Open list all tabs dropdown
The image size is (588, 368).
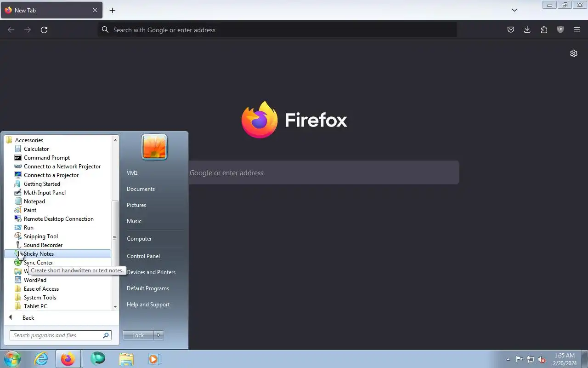click(514, 10)
